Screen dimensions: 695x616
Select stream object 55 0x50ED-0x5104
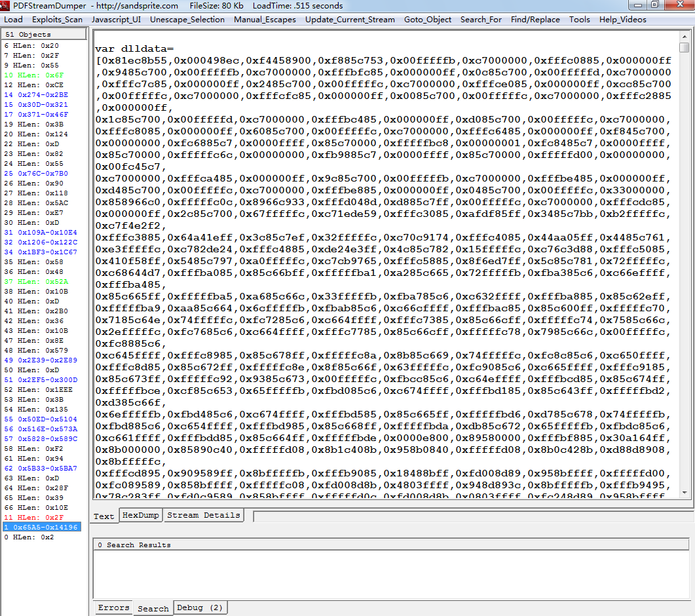(x=41, y=419)
